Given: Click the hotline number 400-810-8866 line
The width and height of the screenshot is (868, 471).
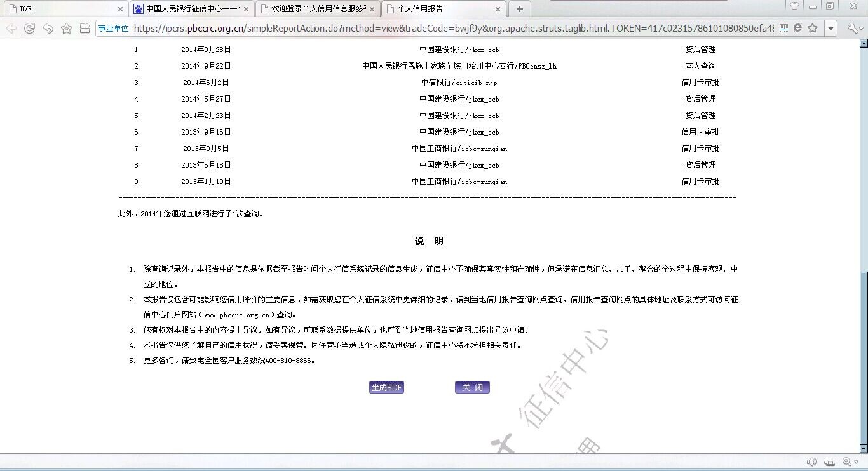Looking at the screenshot, I should [229, 361].
